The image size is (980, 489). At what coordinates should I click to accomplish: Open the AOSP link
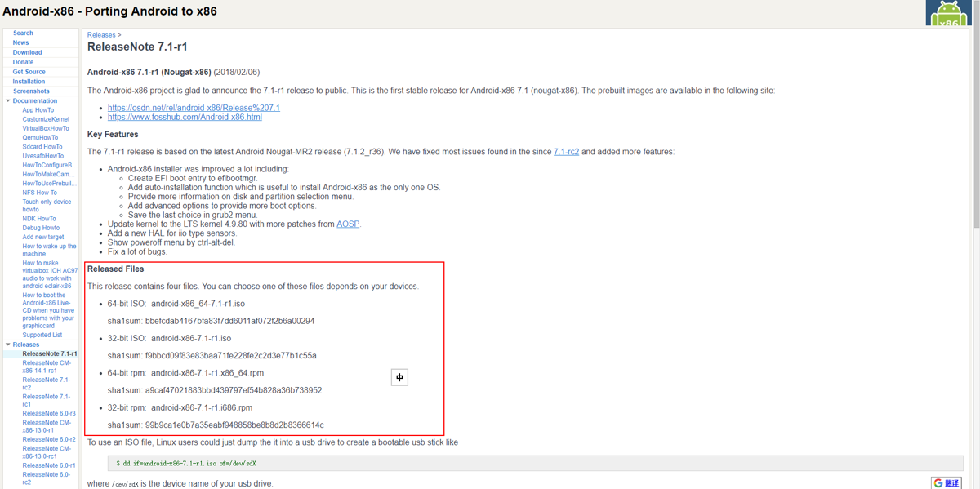coord(348,224)
